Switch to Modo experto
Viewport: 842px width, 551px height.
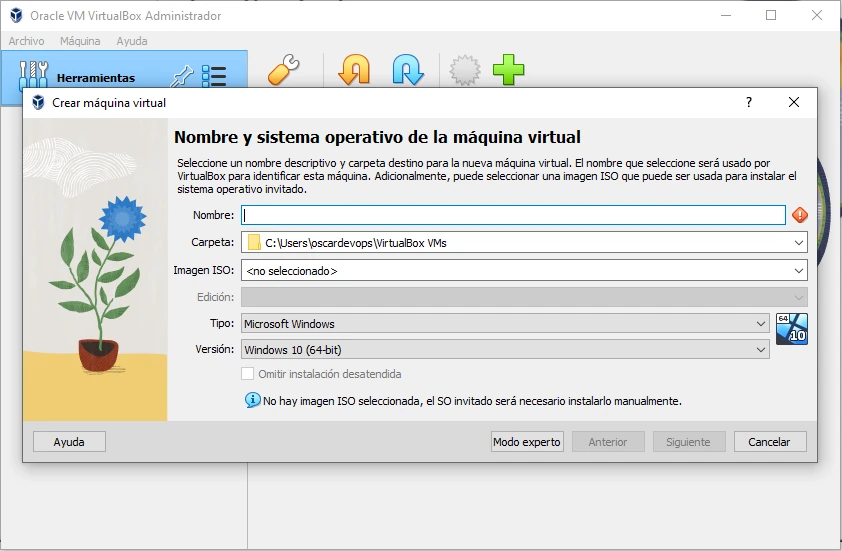[527, 441]
